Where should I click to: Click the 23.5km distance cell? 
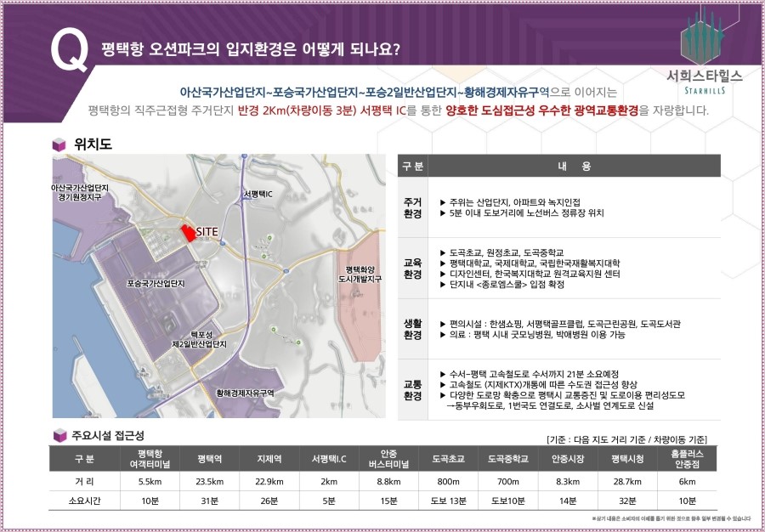[210, 482]
